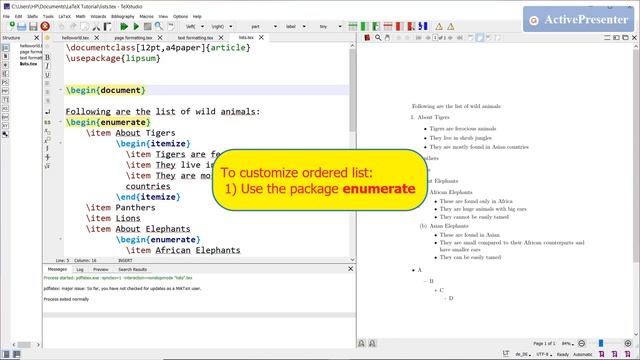Screen dimensions: 640x360
Task: Open the PDF zoom percentage dropdown
Action: click(x=567, y=344)
